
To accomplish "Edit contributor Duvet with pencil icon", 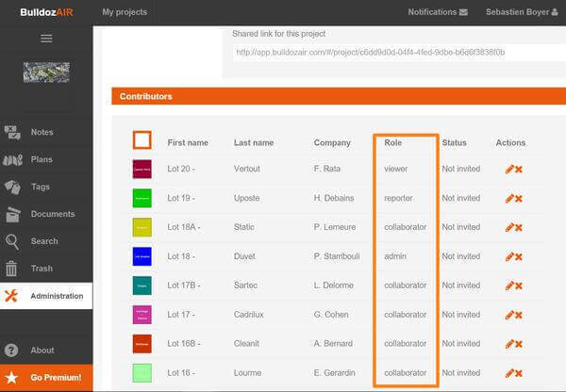I will click(509, 256).
